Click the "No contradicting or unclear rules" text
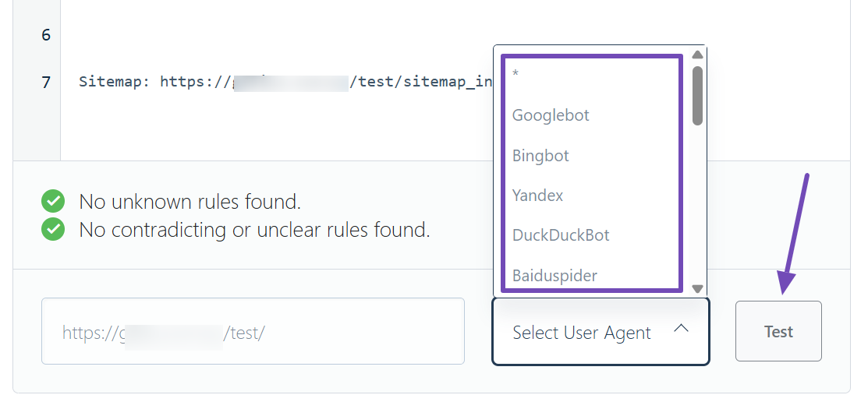The image size is (868, 409). 254,230
